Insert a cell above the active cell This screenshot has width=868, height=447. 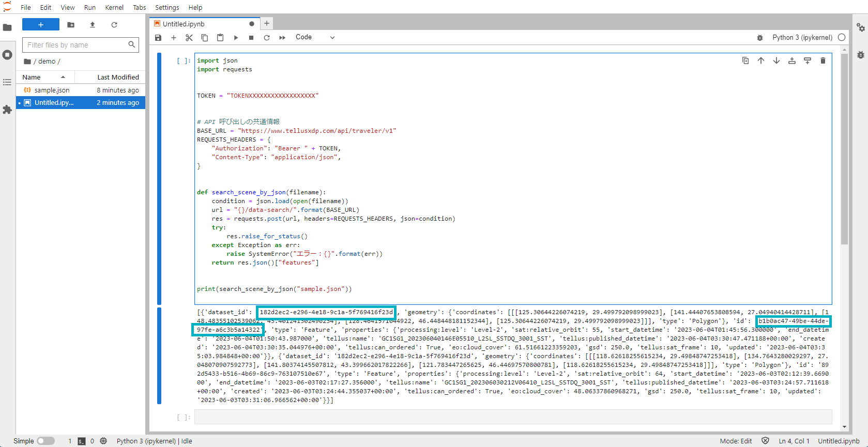coord(792,60)
